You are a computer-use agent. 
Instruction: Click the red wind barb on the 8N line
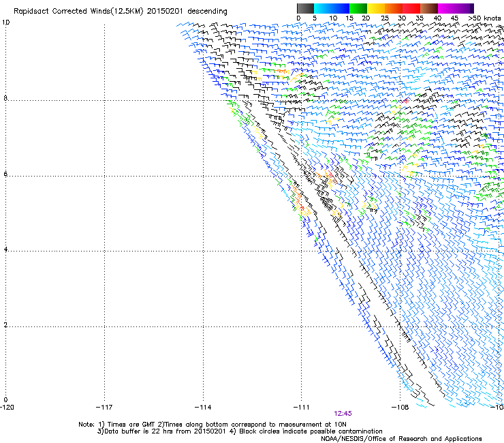405,101
